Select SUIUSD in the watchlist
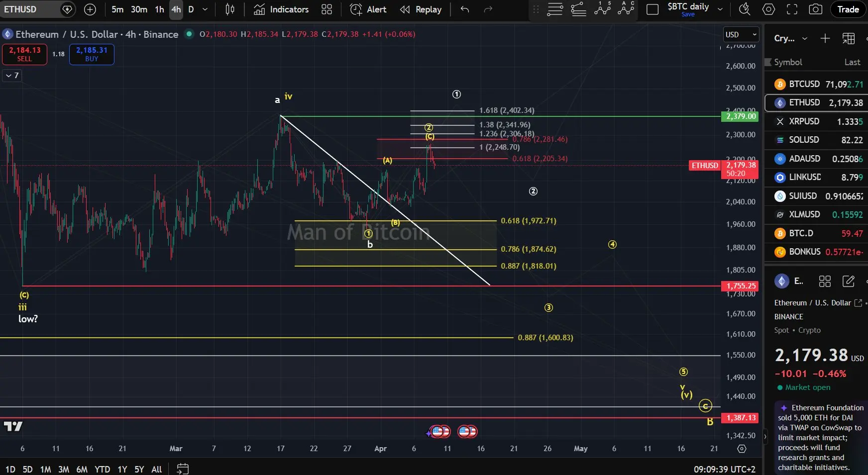868x475 pixels. pyautogui.click(x=816, y=196)
